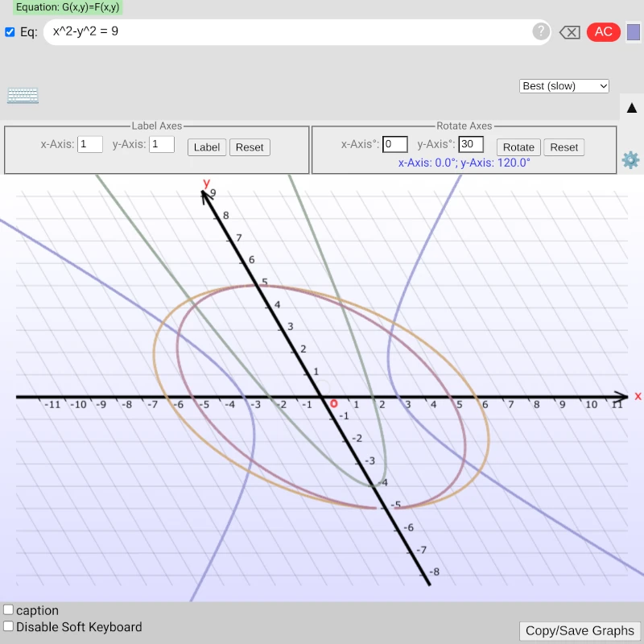The height and width of the screenshot is (644, 644).
Task: Click the x-Axis: 0.0°; y-Axis: 120.0° status text
Action: (464, 163)
